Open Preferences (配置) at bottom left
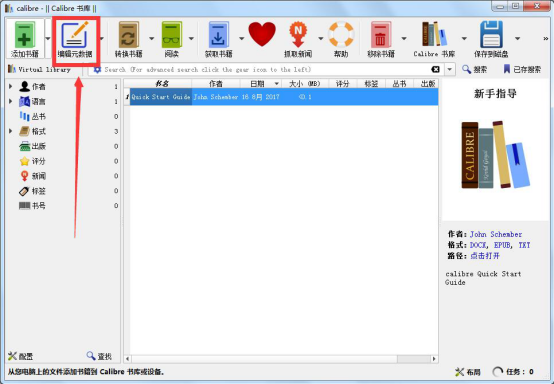Image resolution: width=554 pixels, height=384 pixels. tap(20, 356)
